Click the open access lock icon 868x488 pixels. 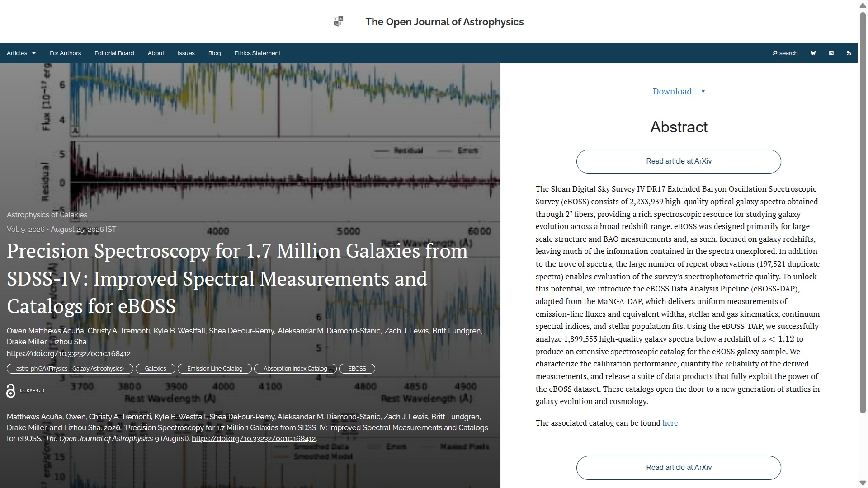(x=11, y=391)
